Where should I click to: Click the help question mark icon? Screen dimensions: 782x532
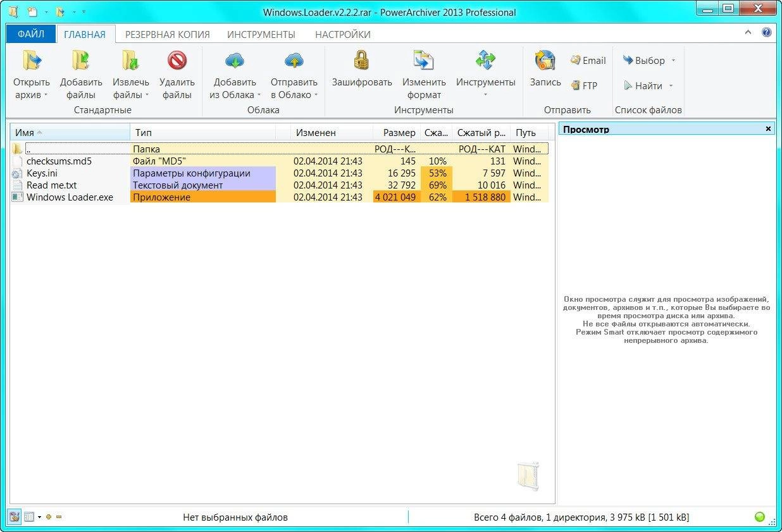pos(767,33)
